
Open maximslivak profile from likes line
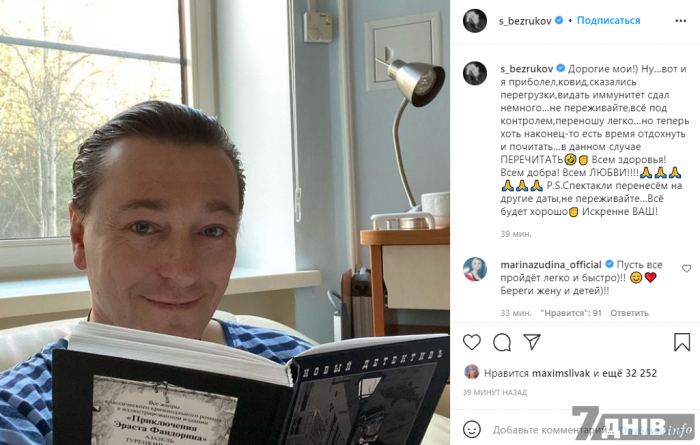point(561,373)
